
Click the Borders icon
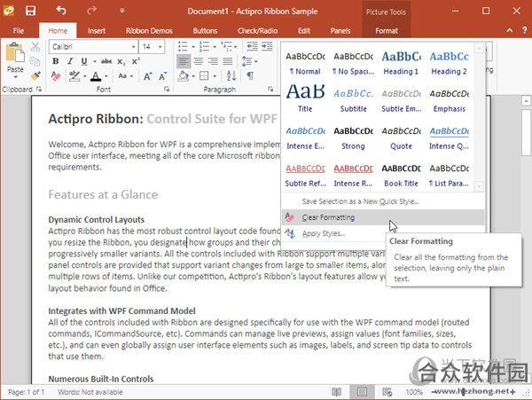pyautogui.click(x=204, y=76)
